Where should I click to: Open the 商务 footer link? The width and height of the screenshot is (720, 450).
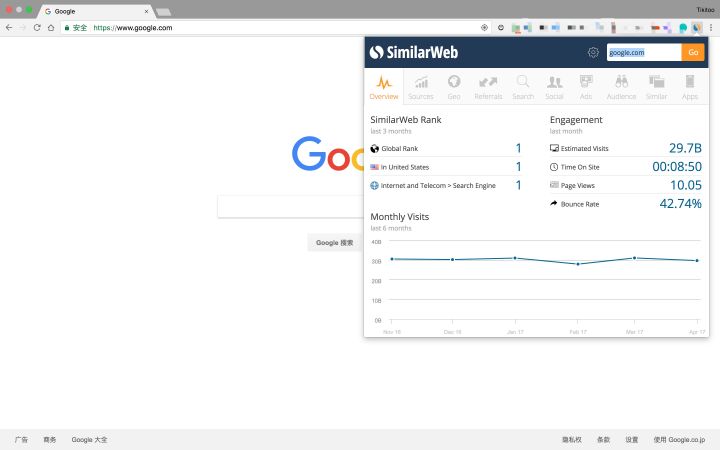point(50,439)
